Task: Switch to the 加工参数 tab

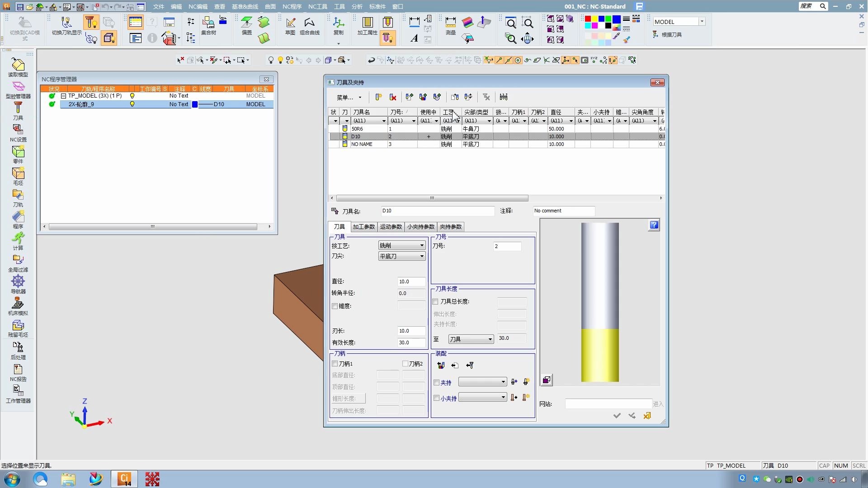Action: point(363,227)
